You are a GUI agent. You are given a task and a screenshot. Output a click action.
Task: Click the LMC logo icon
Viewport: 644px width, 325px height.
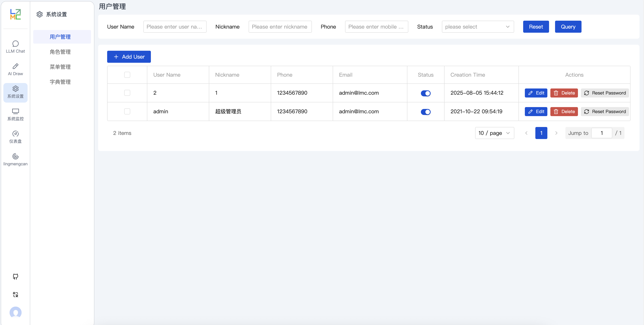click(15, 14)
